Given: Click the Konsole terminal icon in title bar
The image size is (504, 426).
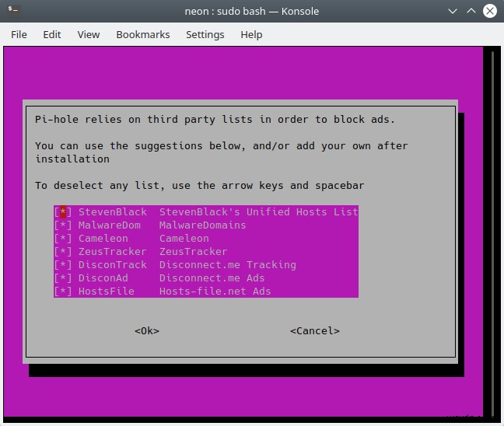Looking at the screenshot, I should [x=13, y=10].
